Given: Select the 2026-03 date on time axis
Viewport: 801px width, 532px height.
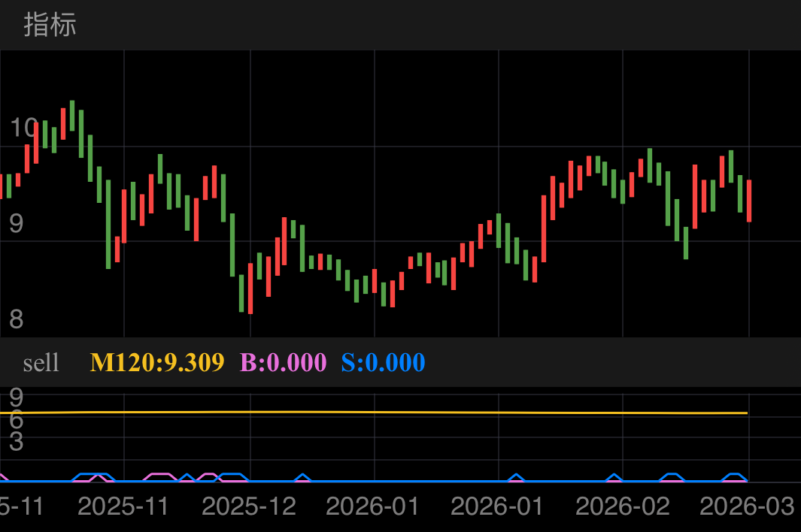Looking at the screenshot, I should point(746,506).
